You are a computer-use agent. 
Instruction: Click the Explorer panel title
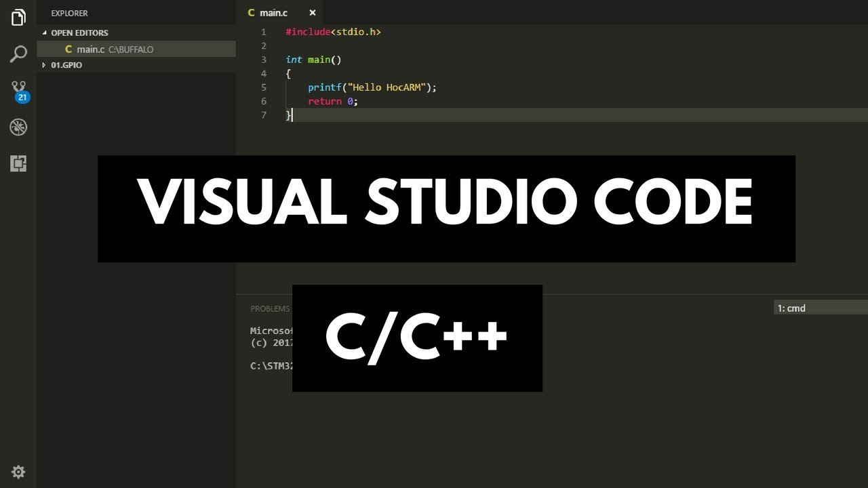click(x=69, y=13)
